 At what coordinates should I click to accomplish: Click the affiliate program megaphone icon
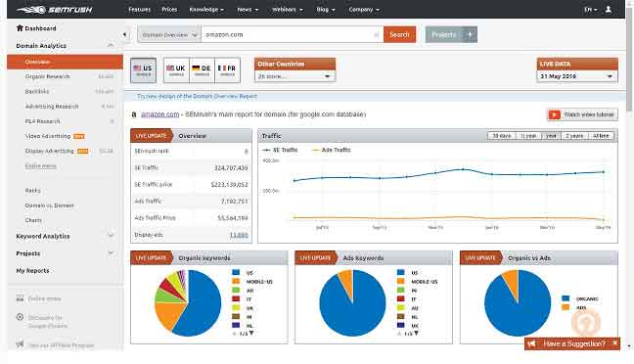tap(20, 344)
